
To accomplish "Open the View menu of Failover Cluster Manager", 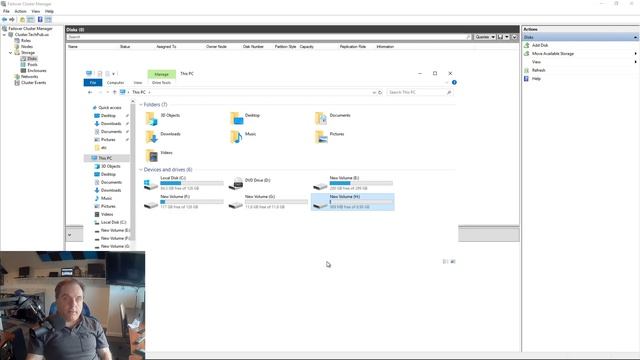I will point(36,11).
